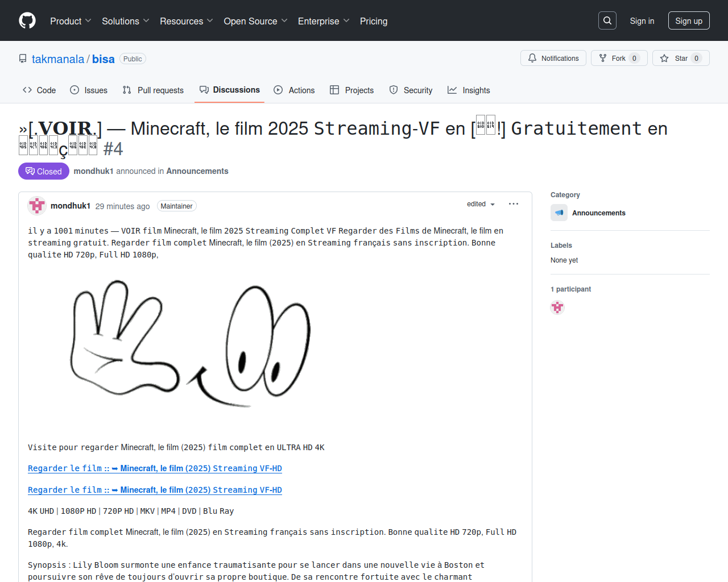This screenshot has height=582, width=728.
Task: Click the 'Labels' sidebar heading
Action: [x=561, y=246]
